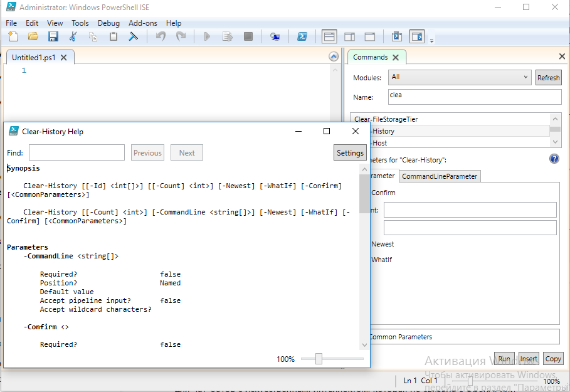The image size is (570, 392).
Task: Show script pane on the right icon
Action: click(x=350, y=37)
